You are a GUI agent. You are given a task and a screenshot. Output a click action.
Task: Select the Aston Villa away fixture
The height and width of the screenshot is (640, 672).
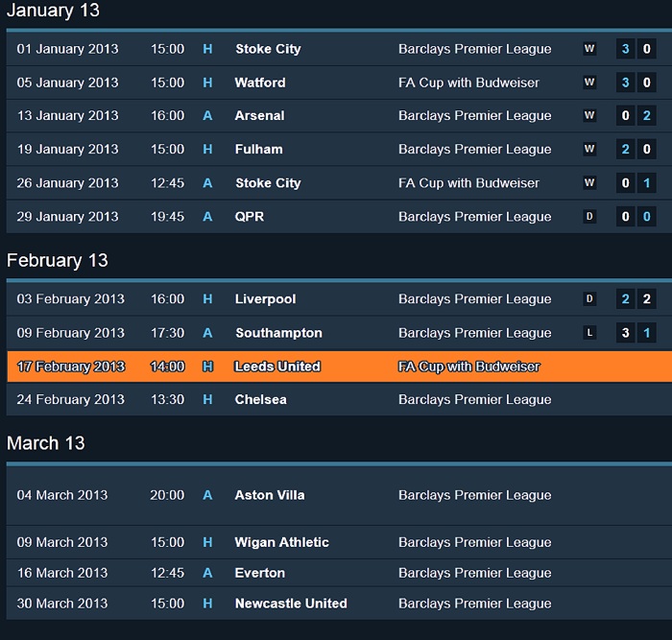tap(339, 495)
